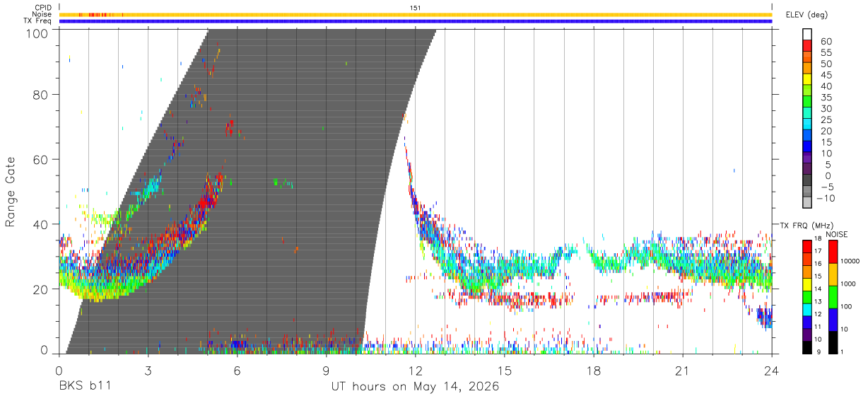
Task: Click the 'TX Freq' row label at top left
Action: 38,21
